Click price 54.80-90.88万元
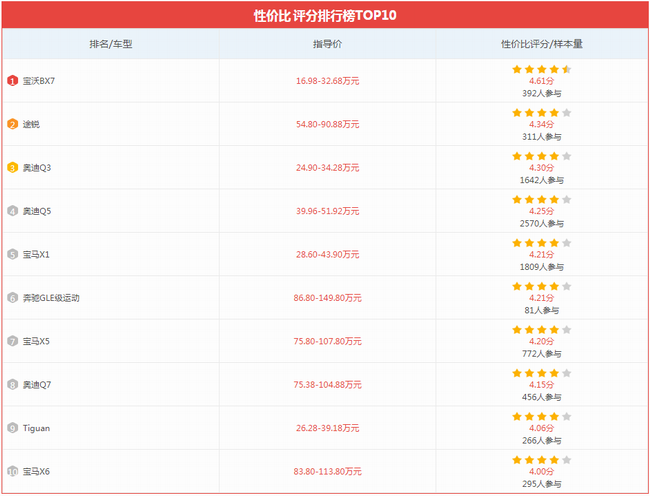 327,124
